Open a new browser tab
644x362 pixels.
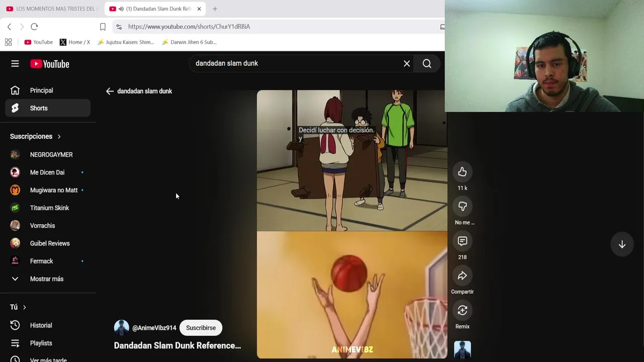[x=215, y=9]
